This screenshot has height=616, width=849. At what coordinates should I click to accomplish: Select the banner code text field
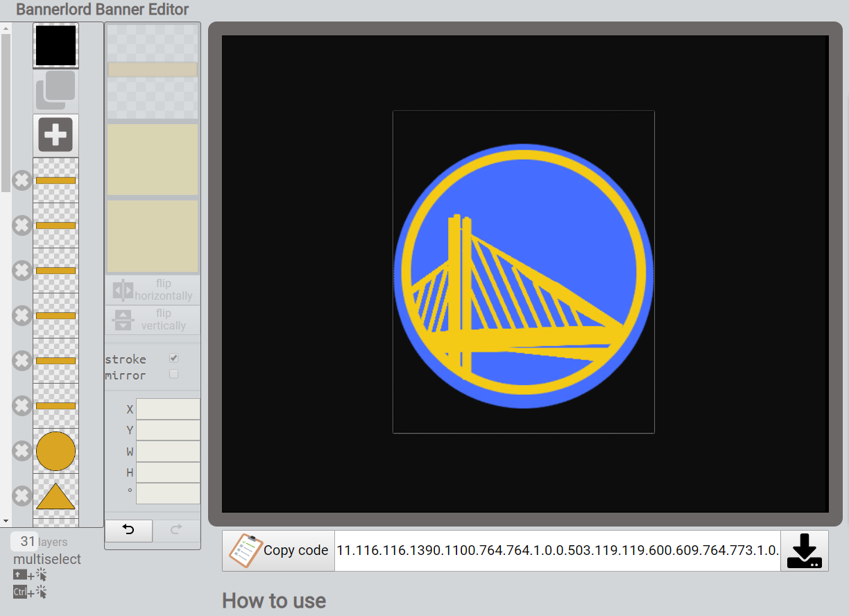pos(558,551)
